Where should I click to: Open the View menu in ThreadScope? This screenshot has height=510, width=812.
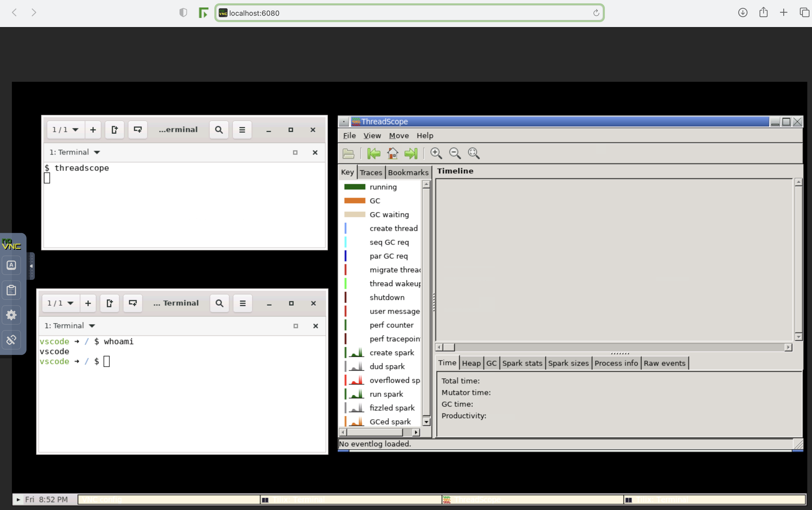pyautogui.click(x=372, y=136)
